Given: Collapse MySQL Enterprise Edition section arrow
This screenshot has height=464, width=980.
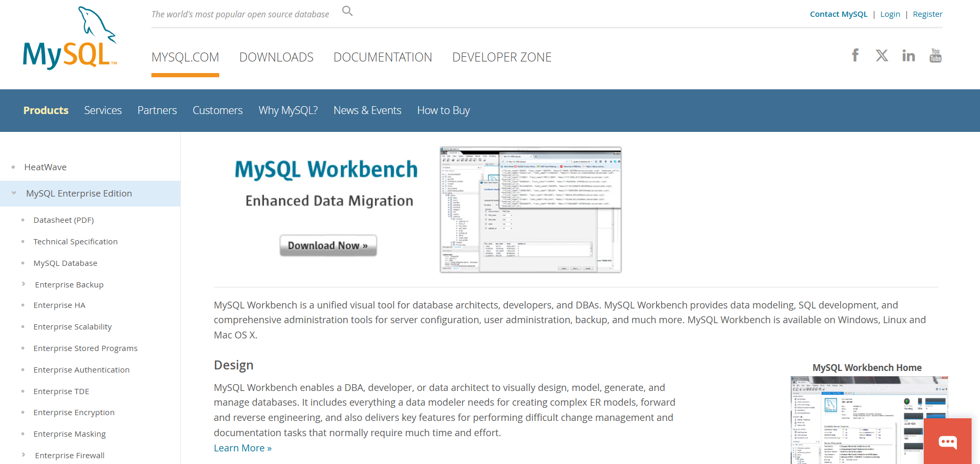Looking at the screenshot, I should coord(14,193).
